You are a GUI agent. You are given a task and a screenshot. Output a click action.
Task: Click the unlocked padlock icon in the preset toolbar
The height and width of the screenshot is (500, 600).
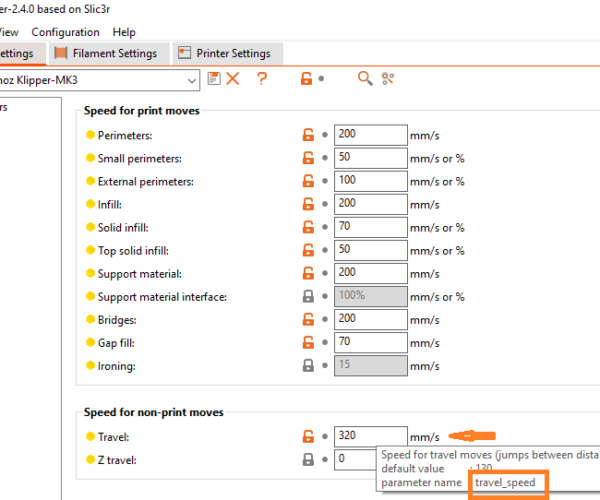coord(307,79)
